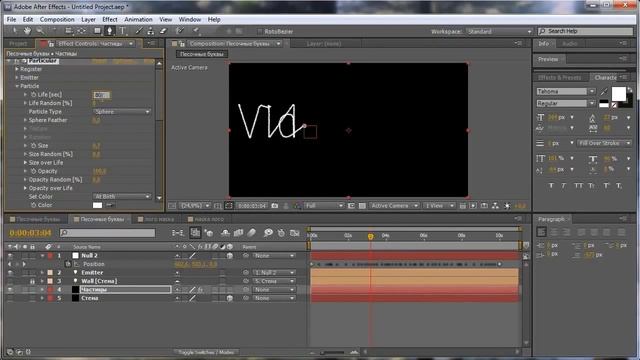Toggle the Opacity stopwatch in Particle
Image resolution: width=640 pixels, height=360 pixels.
33,171
